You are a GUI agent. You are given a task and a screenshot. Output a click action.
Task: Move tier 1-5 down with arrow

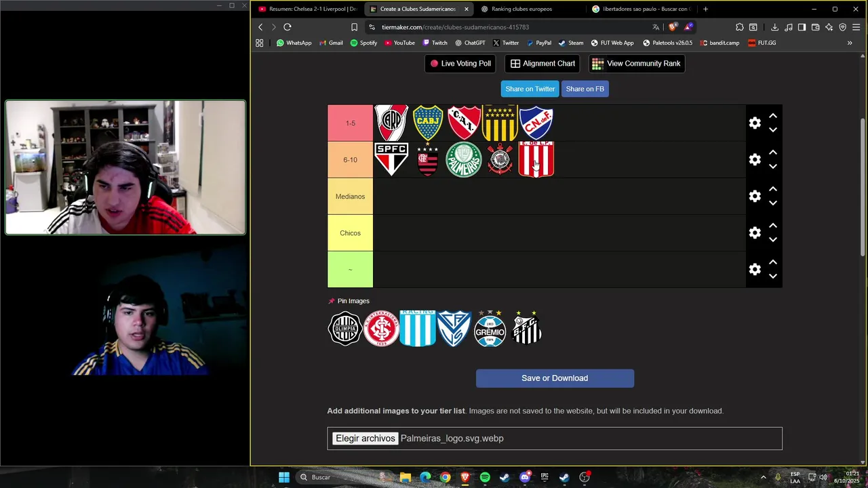[x=773, y=130]
